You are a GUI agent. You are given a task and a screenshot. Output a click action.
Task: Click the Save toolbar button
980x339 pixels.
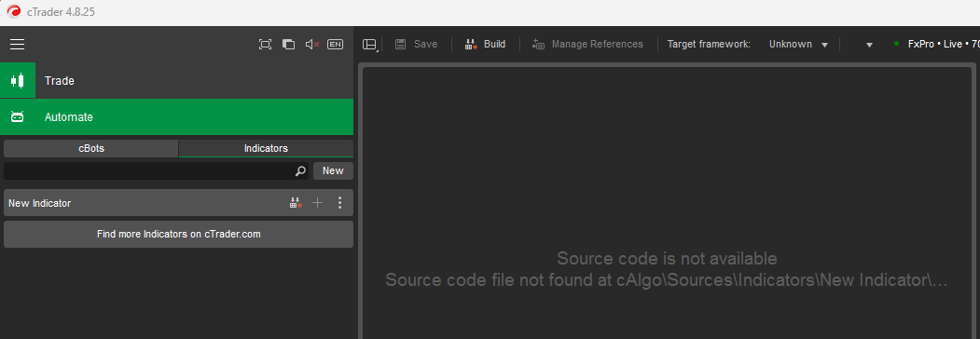click(x=416, y=45)
